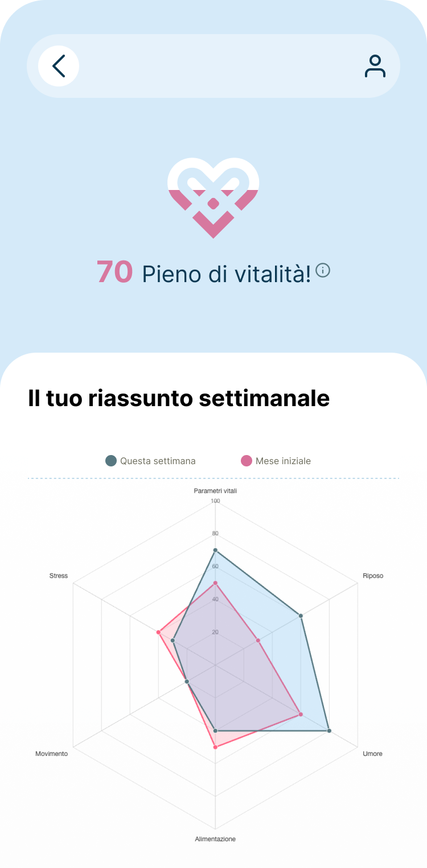Image resolution: width=427 pixels, height=868 pixels.
Task: Select the Stress axis label
Action: [x=59, y=576]
